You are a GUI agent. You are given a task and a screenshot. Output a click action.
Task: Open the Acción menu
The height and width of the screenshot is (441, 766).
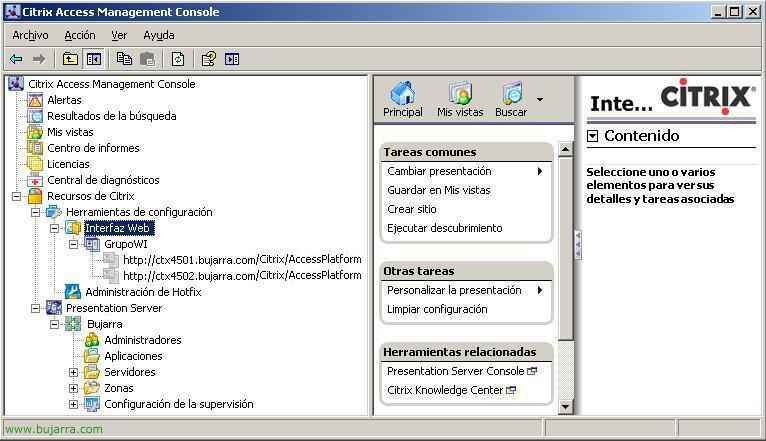(x=80, y=35)
